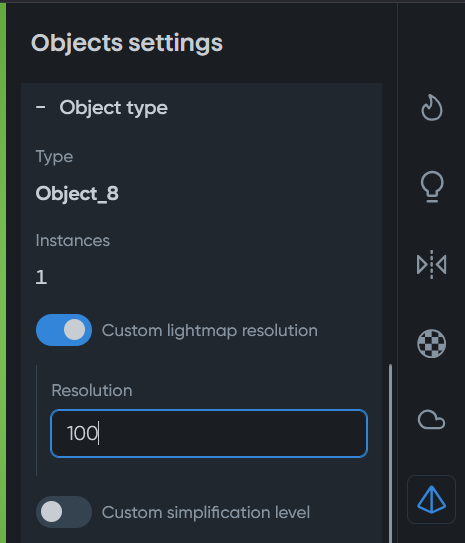
Task: Click the Resolution field label
Action: point(92,391)
